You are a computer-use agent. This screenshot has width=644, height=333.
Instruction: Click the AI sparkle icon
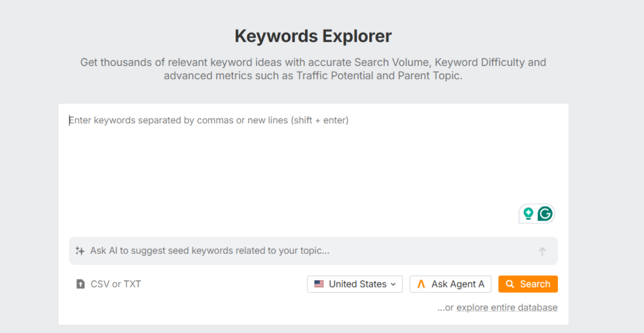pyautogui.click(x=80, y=251)
